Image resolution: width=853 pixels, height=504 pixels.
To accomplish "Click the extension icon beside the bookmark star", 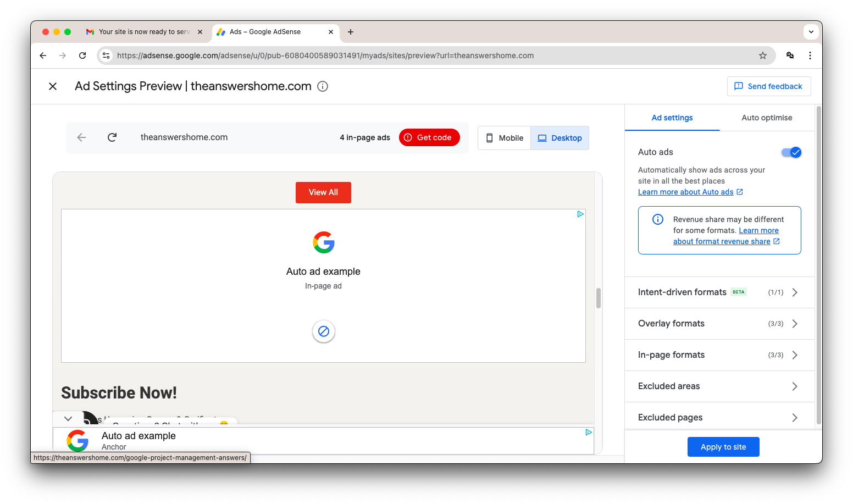I will [x=790, y=56].
